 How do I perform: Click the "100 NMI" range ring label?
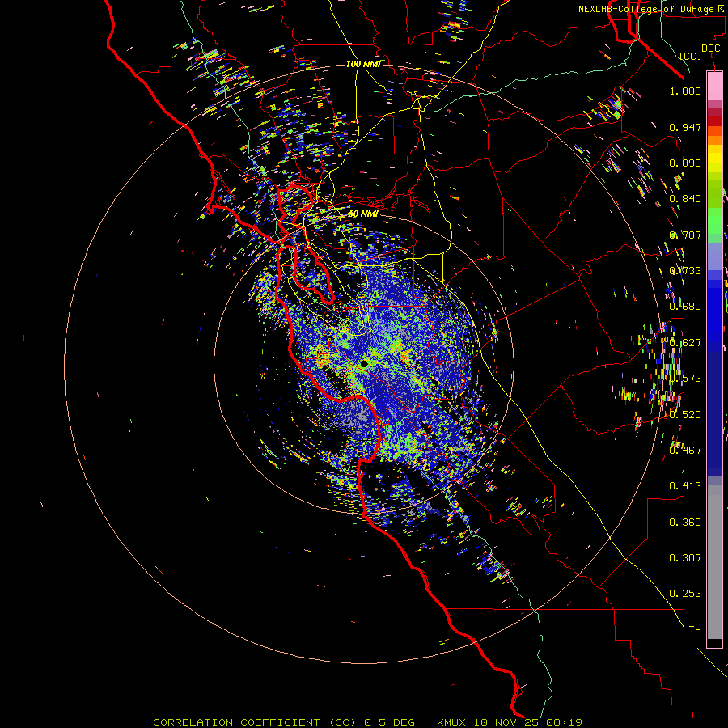point(363,64)
